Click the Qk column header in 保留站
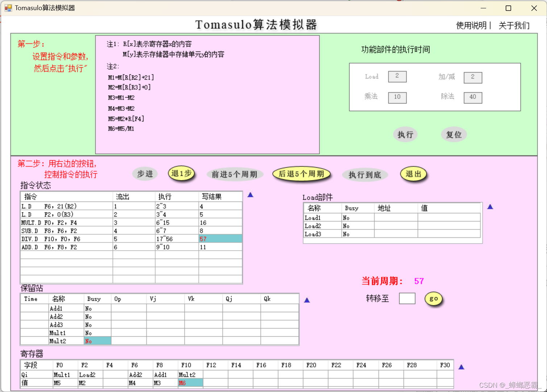 279,299
